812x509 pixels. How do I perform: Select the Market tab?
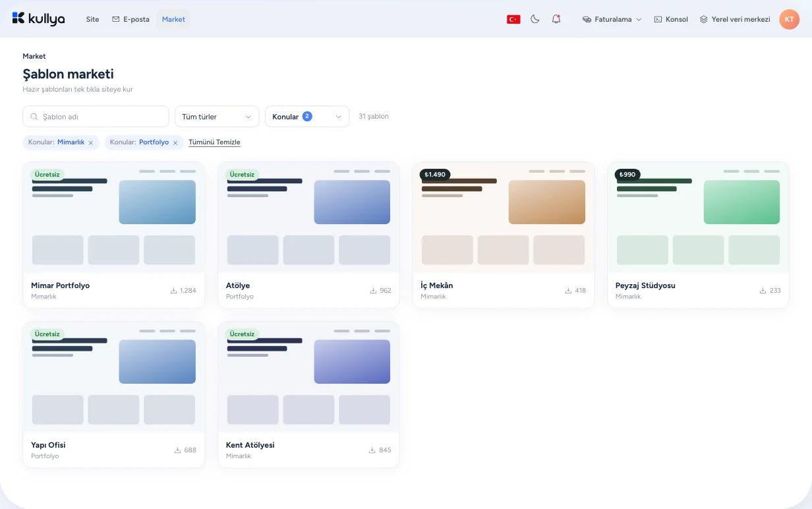click(x=173, y=19)
